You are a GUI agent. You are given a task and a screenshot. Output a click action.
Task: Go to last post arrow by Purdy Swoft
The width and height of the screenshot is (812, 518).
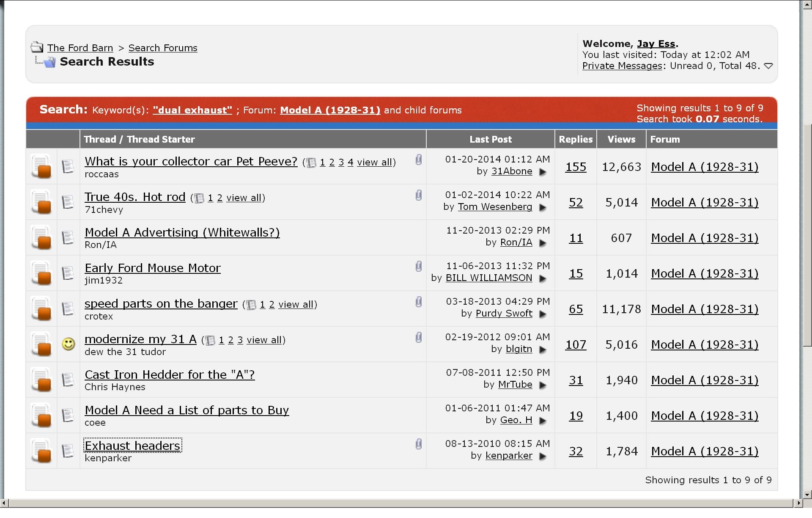543,314
